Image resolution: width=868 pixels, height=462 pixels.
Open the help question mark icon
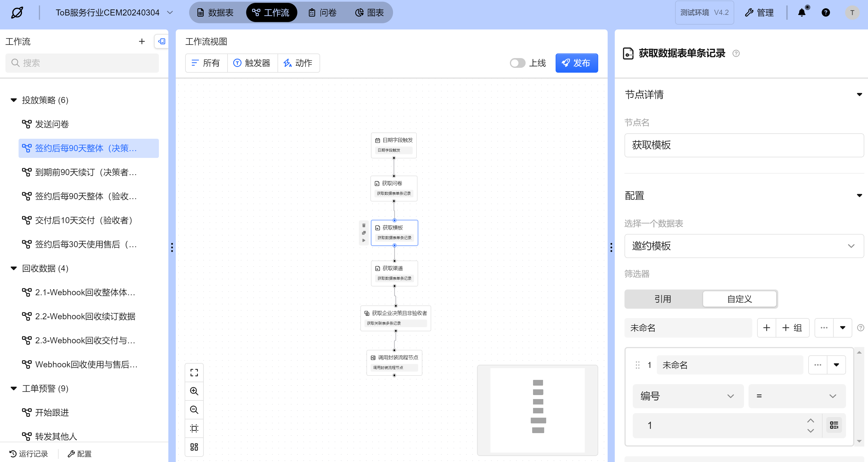[x=825, y=13]
